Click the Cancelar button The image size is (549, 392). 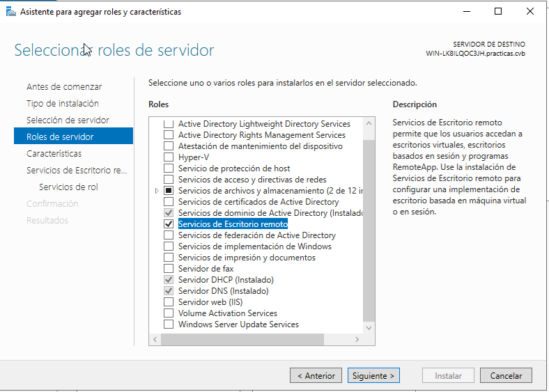tap(506, 375)
